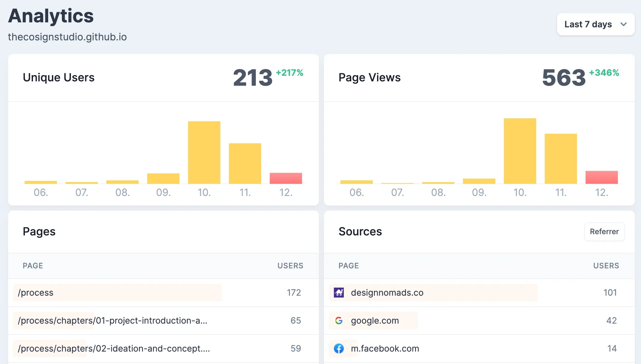Click the red day-12 bar in Page Views

pos(602,177)
